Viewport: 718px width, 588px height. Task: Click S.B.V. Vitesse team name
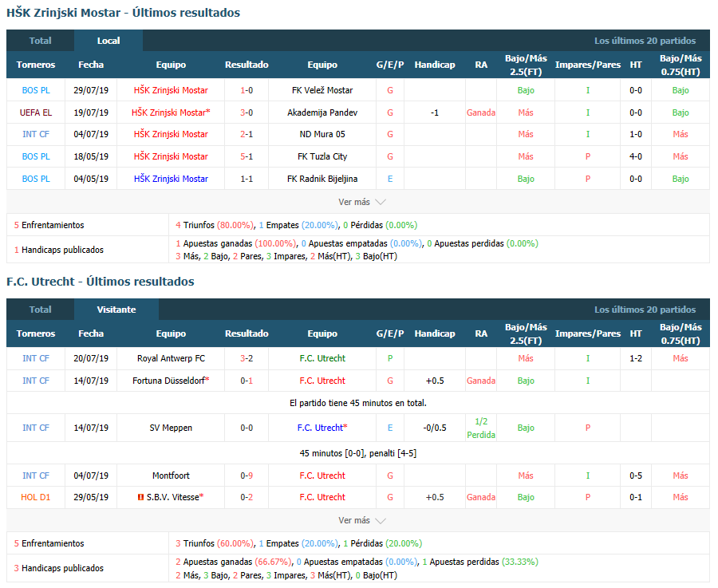click(x=172, y=497)
